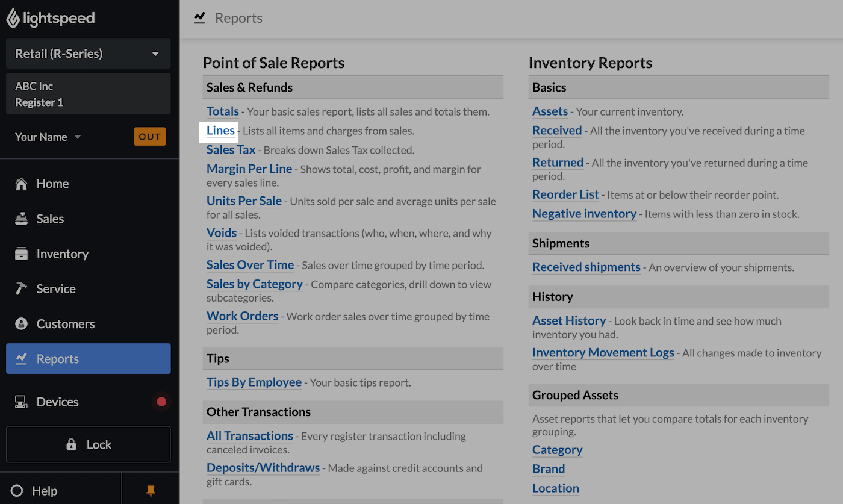Open the Voids report

point(222,233)
